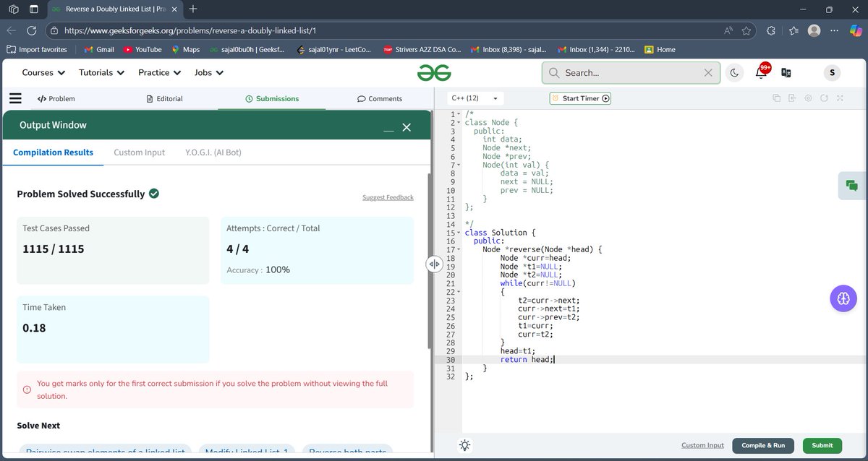Open the Read aloud icon in address bar
This screenshot has width=868, height=461.
[x=728, y=30]
